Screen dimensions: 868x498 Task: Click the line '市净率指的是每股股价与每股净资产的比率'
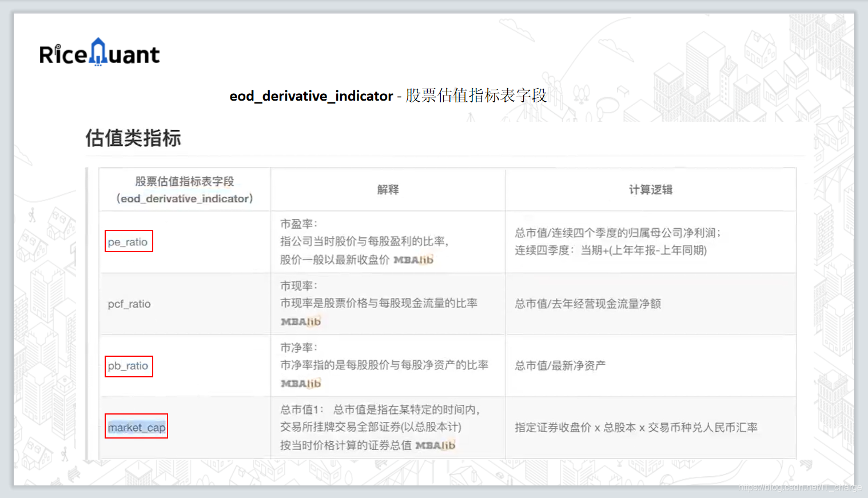click(x=384, y=365)
